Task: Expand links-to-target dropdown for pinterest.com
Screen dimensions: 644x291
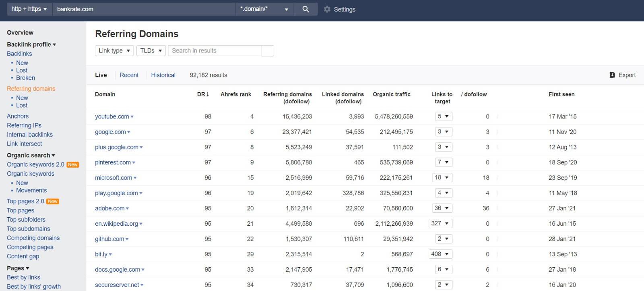Action: click(444, 162)
